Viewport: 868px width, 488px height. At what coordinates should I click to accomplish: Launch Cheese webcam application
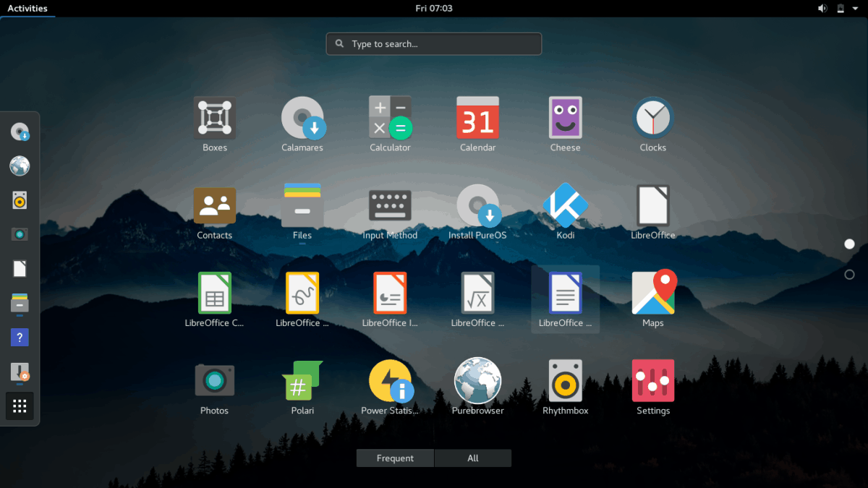pos(565,118)
